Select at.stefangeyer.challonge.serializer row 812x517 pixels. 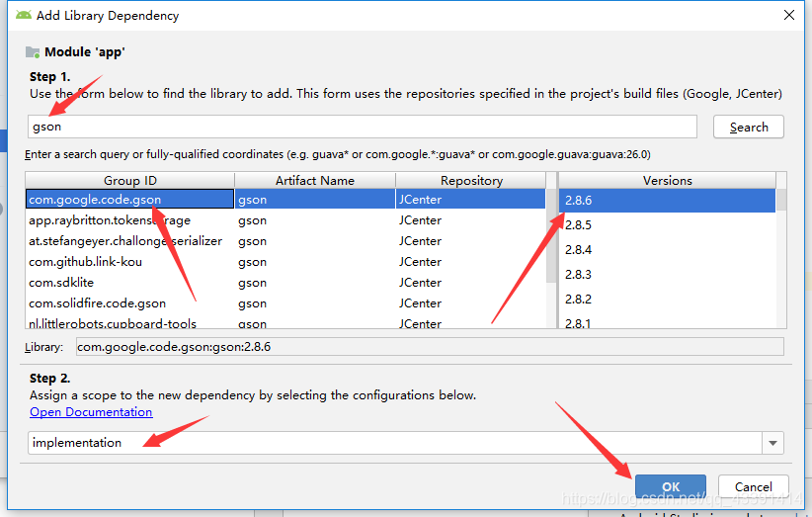(x=285, y=241)
